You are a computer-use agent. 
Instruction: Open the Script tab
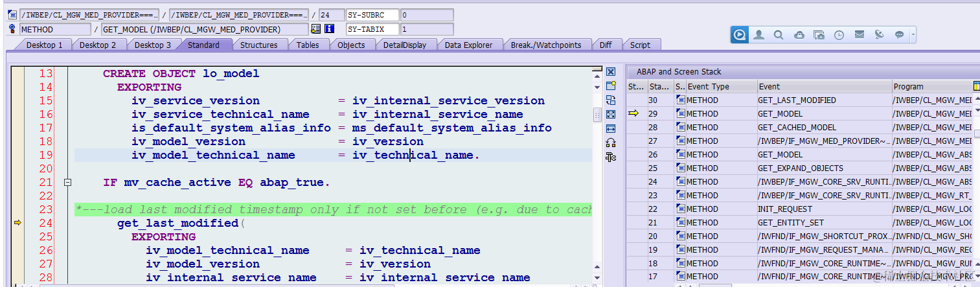coord(640,45)
